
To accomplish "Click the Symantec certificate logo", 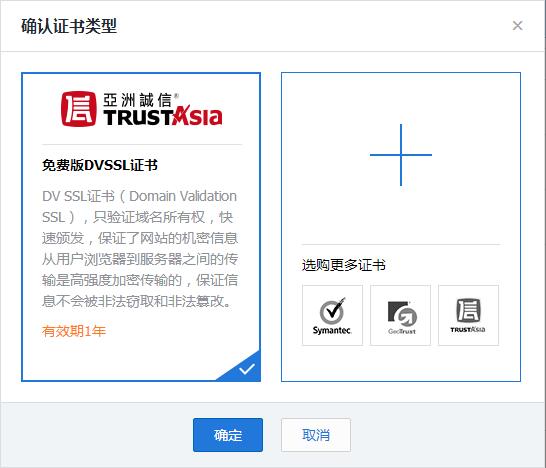I will (x=333, y=315).
